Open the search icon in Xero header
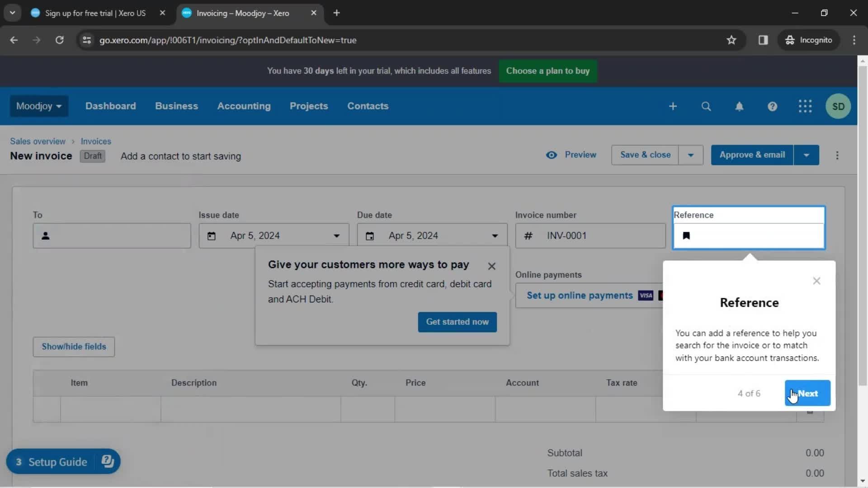Viewport: 868px width, 488px height. [x=706, y=106]
